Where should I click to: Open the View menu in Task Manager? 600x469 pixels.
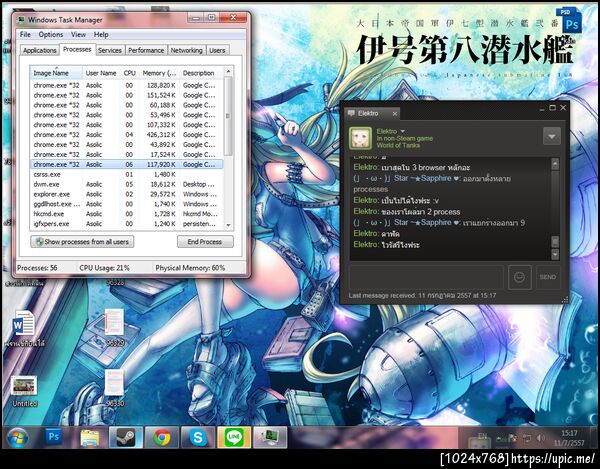pos(78,34)
